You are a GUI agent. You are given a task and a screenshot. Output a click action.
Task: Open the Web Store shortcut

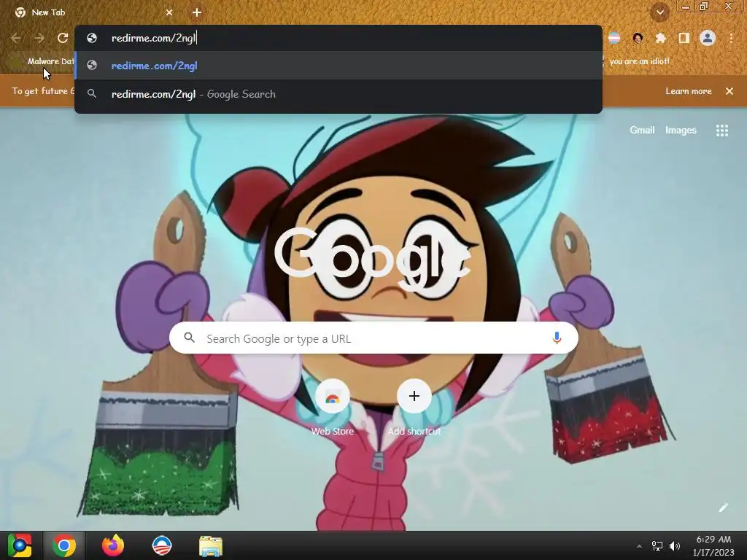point(333,408)
